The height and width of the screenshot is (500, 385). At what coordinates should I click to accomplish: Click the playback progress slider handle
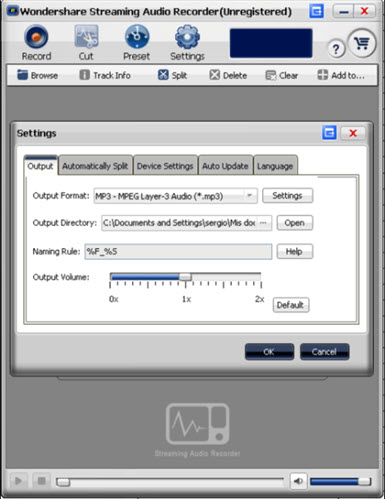click(63, 482)
